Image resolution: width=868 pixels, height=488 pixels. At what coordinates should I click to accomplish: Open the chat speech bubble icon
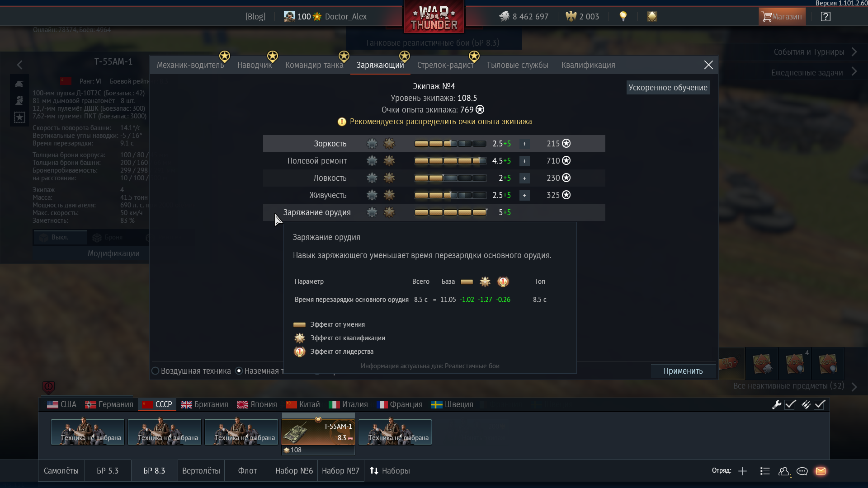802,471
